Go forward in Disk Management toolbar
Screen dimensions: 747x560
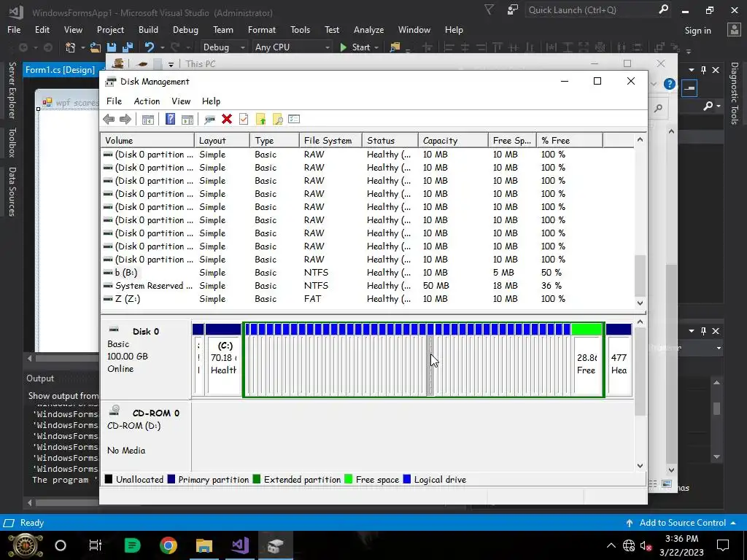pos(125,119)
